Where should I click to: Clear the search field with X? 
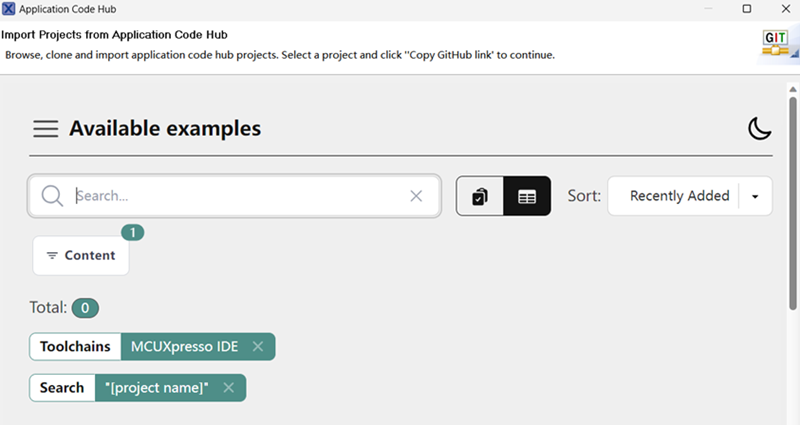coord(416,196)
